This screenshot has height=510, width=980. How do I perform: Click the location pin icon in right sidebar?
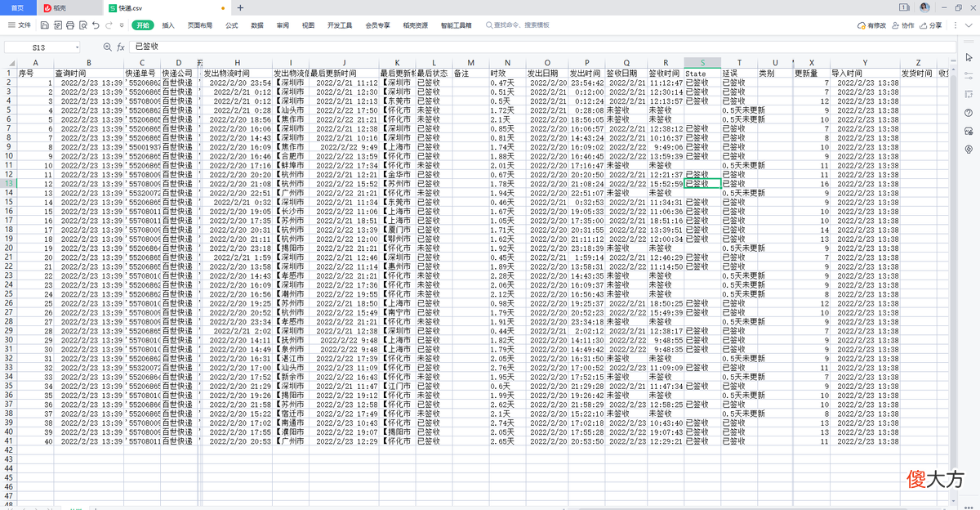point(969,150)
